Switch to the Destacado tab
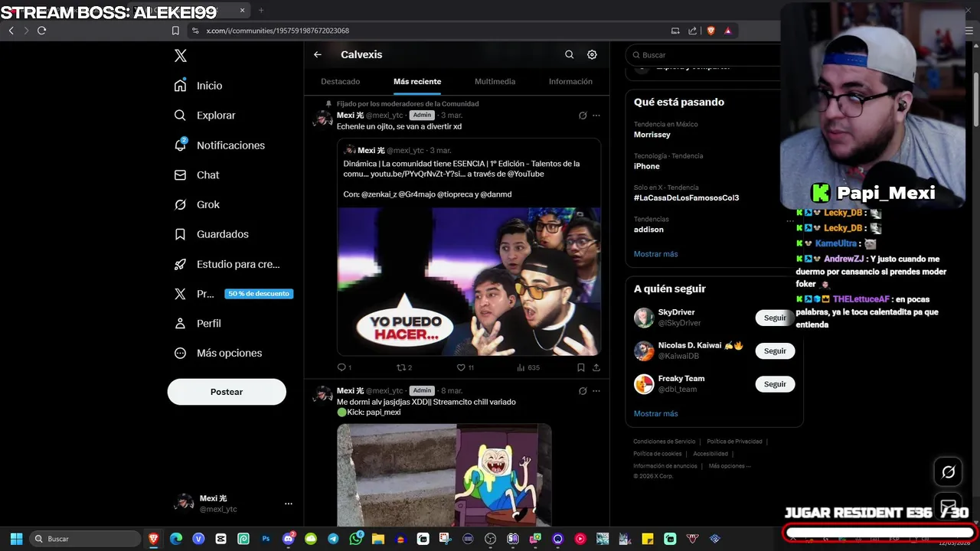Image resolution: width=980 pixels, height=551 pixels. coord(340,81)
